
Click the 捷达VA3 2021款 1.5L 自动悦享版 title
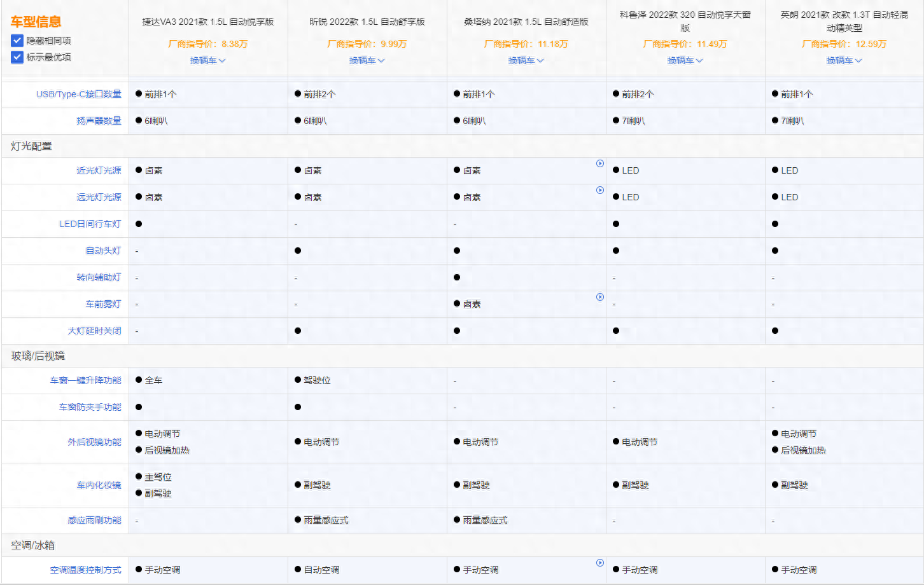coord(208,22)
